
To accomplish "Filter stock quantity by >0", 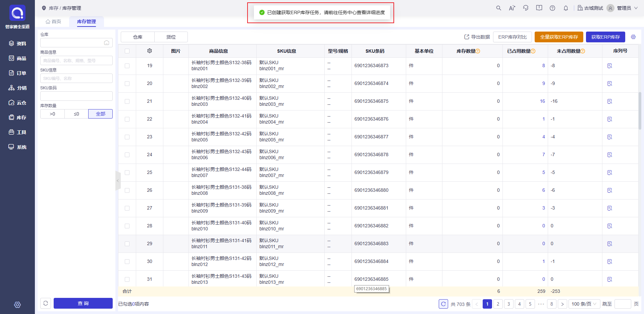I will (x=52, y=114).
